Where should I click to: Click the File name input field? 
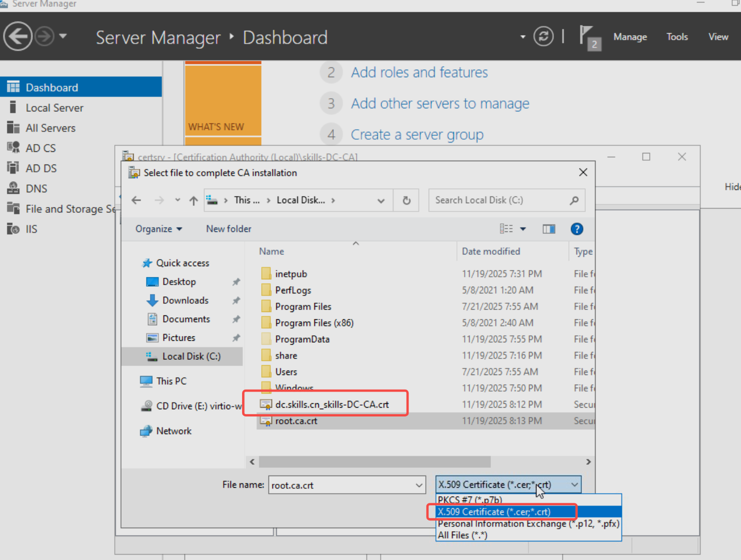coord(341,485)
